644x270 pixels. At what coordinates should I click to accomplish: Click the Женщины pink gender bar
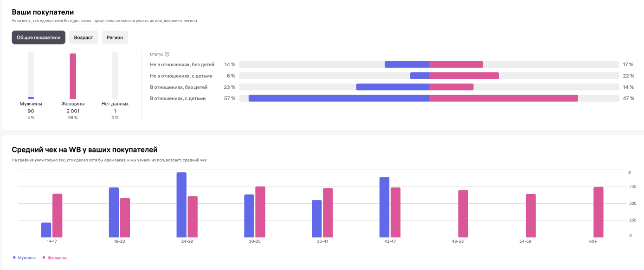click(x=73, y=76)
